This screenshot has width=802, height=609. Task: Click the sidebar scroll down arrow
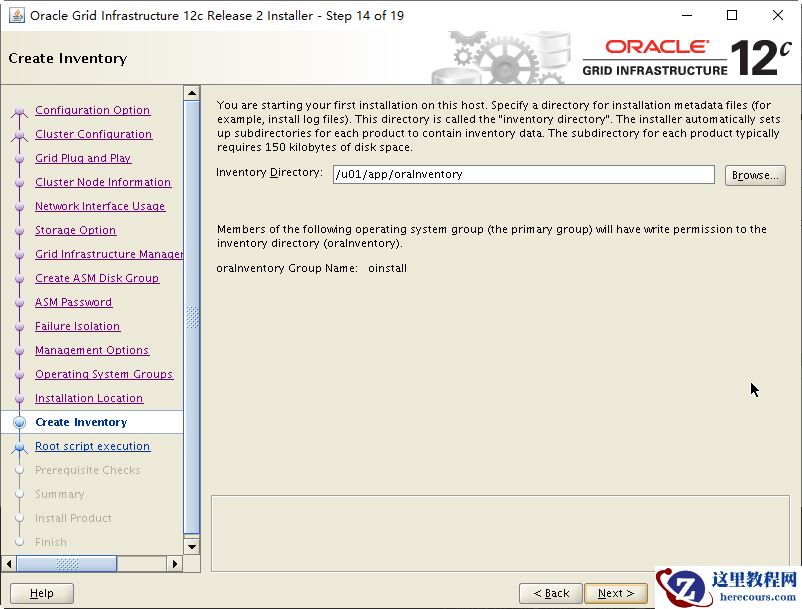point(192,547)
